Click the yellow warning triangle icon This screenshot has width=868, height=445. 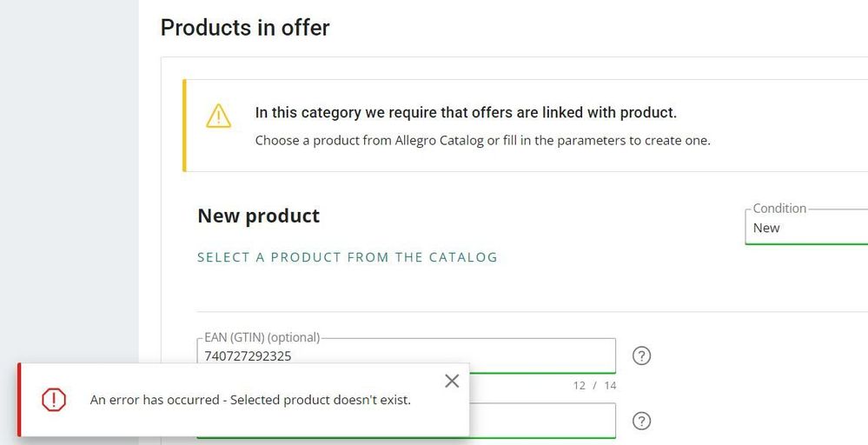click(219, 116)
